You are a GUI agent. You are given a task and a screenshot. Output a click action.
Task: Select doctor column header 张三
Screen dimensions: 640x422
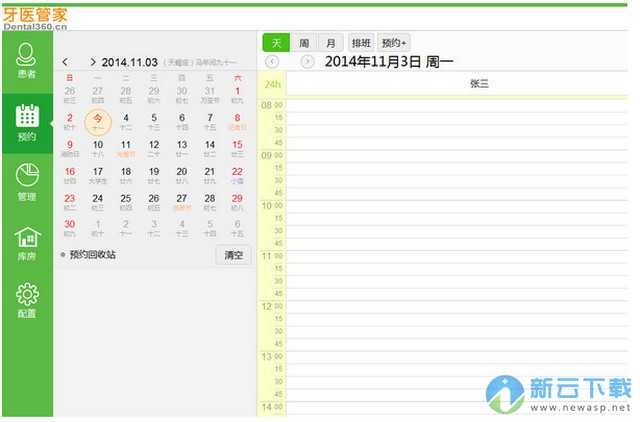pos(479,84)
